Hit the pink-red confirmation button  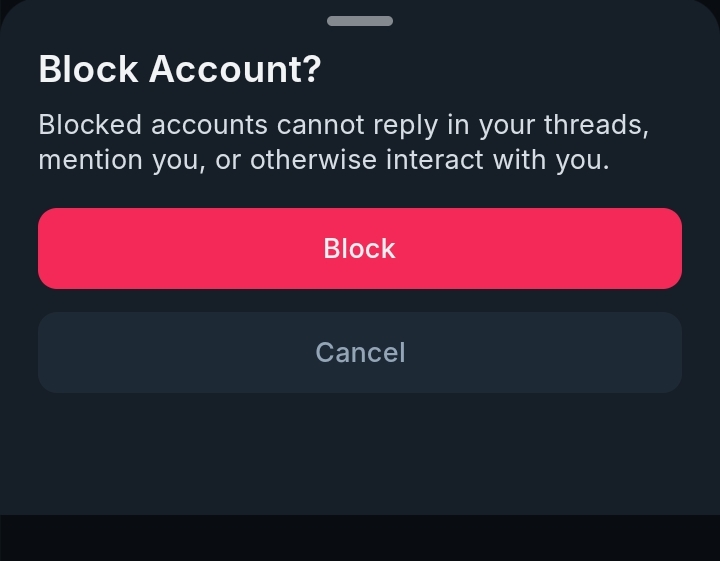tap(360, 248)
